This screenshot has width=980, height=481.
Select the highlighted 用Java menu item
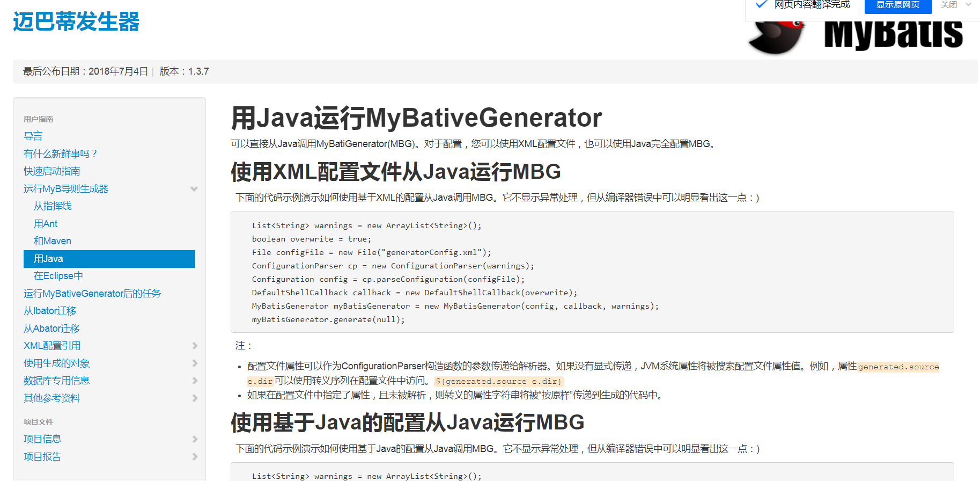click(109, 259)
